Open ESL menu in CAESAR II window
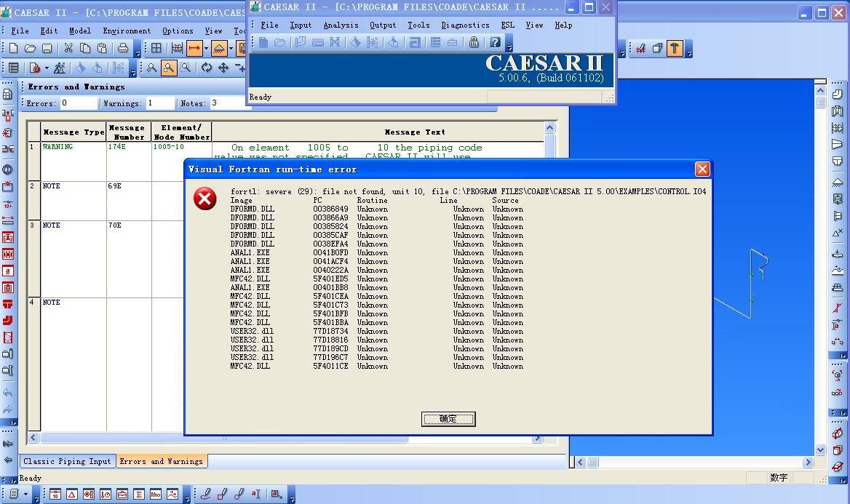 (x=508, y=25)
